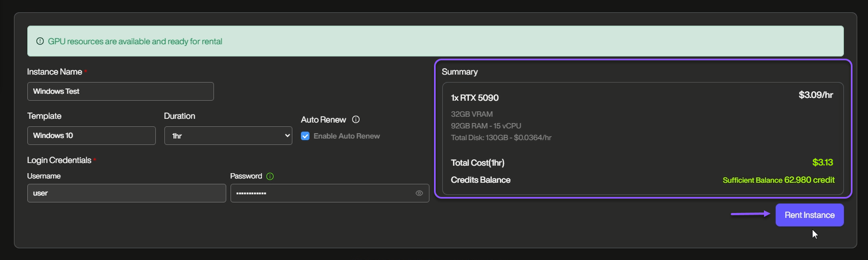868x260 pixels.
Task: Focus the Instance Name input field
Action: coord(120,91)
